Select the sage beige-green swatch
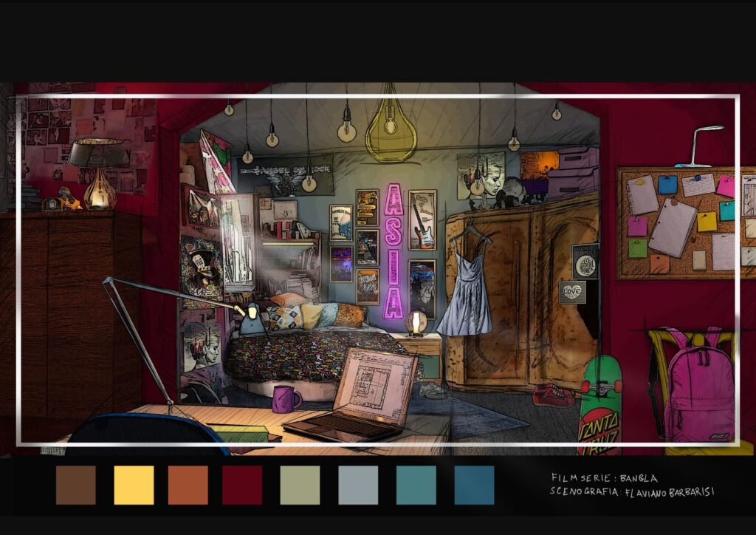Image resolution: width=756 pixels, height=535 pixels. (x=300, y=485)
